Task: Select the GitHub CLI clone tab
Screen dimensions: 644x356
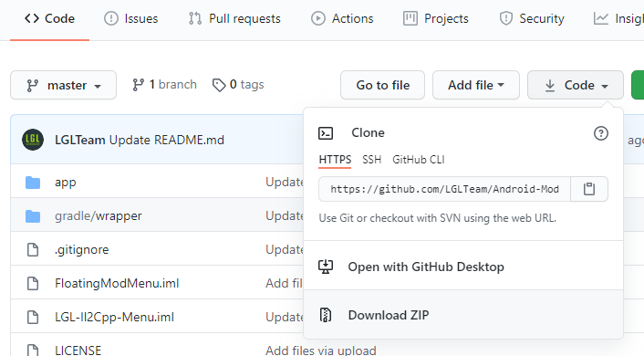Action: tap(419, 160)
